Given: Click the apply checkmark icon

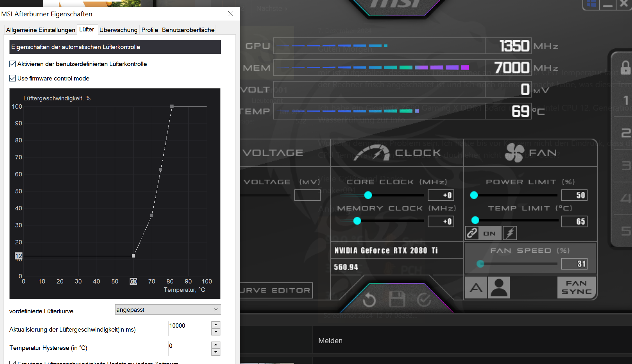Looking at the screenshot, I should (x=424, y=300).
